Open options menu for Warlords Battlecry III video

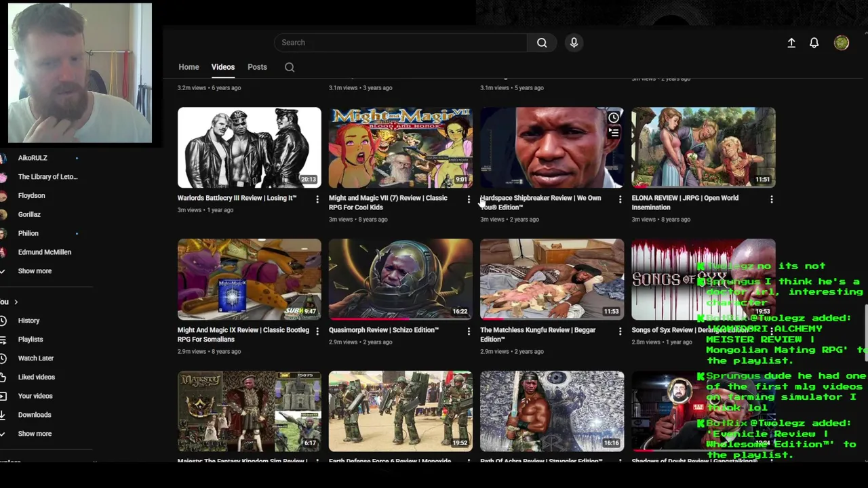coord(317,199)
